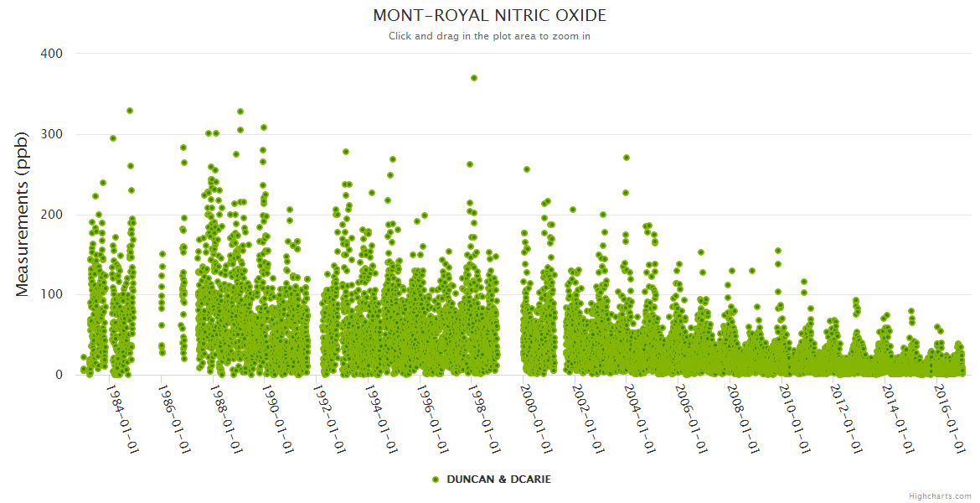Click the green legend marker circle
Screen dimensions: 980x503
pos(435,480)
